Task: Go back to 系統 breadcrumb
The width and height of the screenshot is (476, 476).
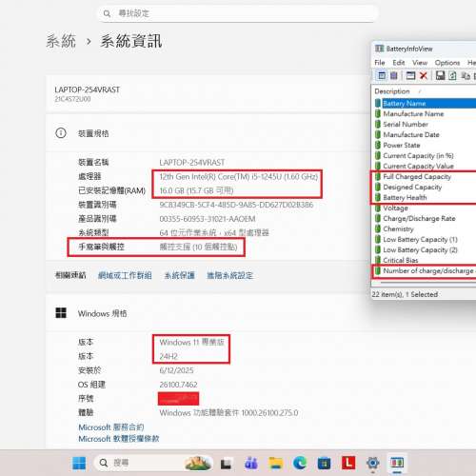Action: point(61,41)
